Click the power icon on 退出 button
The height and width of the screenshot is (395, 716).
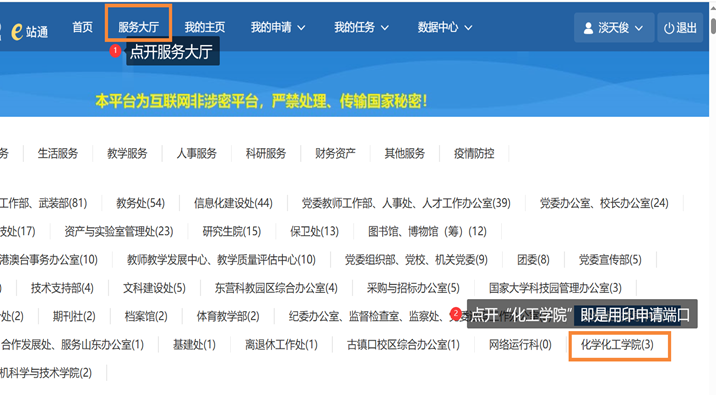point(669,28)
